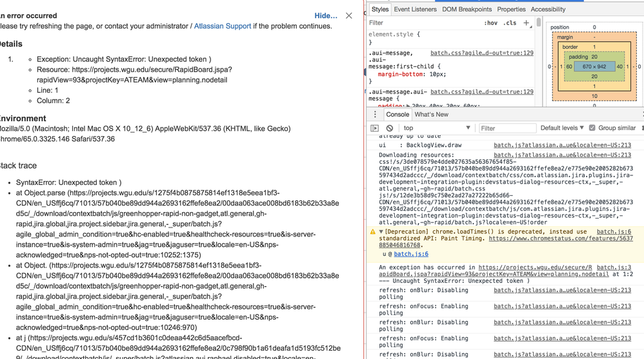Screen dimensions: 644x359
Task: Toggle the console sidebar icon
Action: [374, 128]
